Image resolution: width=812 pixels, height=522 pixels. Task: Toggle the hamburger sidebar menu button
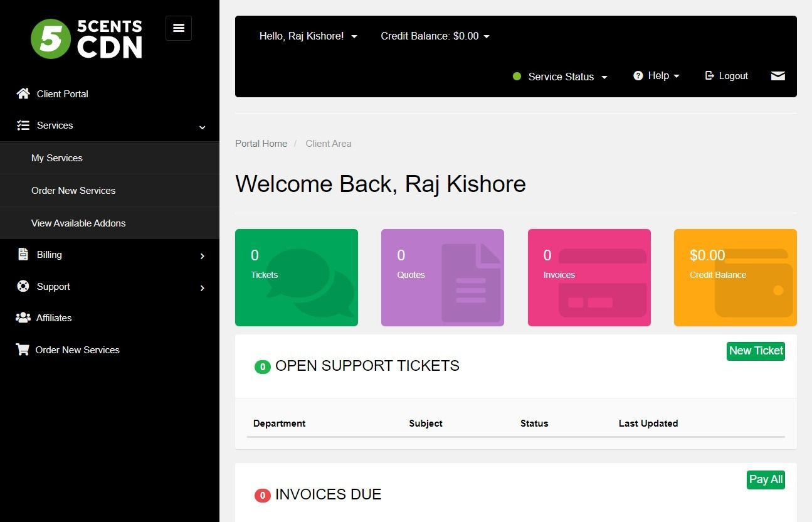(x=179, y=28)
